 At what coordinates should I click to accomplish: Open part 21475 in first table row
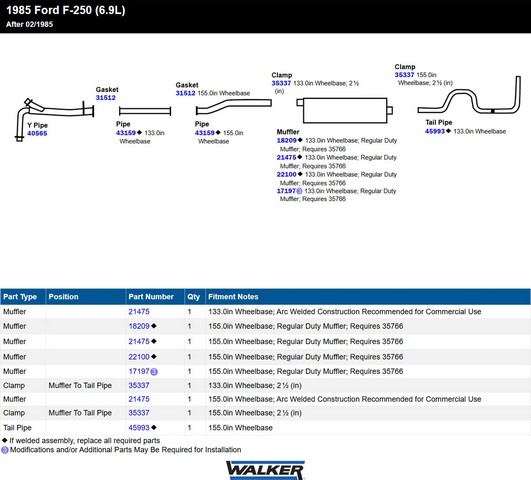[139, 312]
